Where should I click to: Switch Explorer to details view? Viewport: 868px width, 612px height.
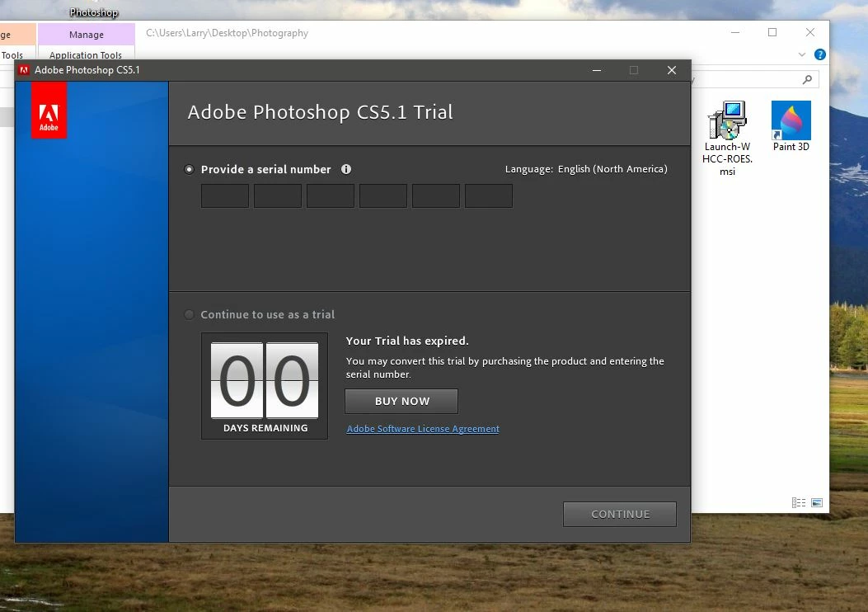tap(798, 502)
